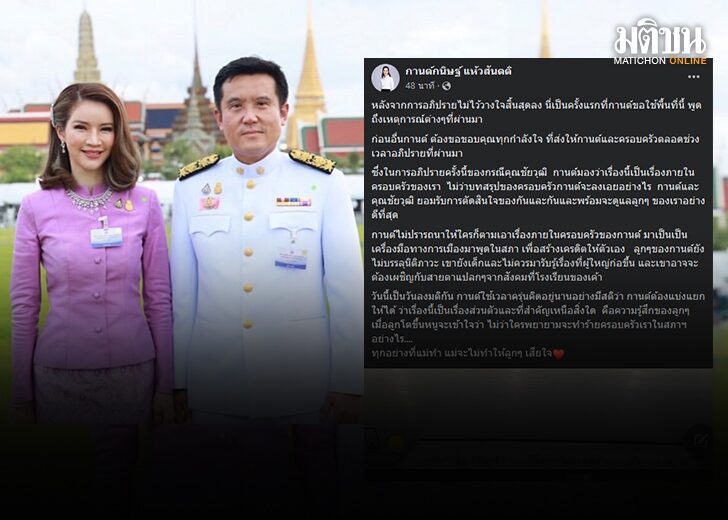This screenshot has width=728, height=520.
Task: Click the name badge on the purple jacket
Action: point(106,237)
